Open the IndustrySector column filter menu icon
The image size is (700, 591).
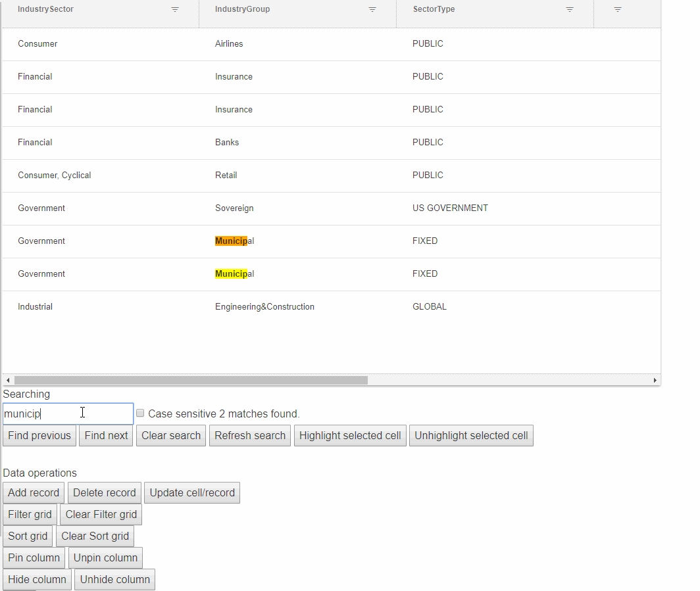(175, 9)
